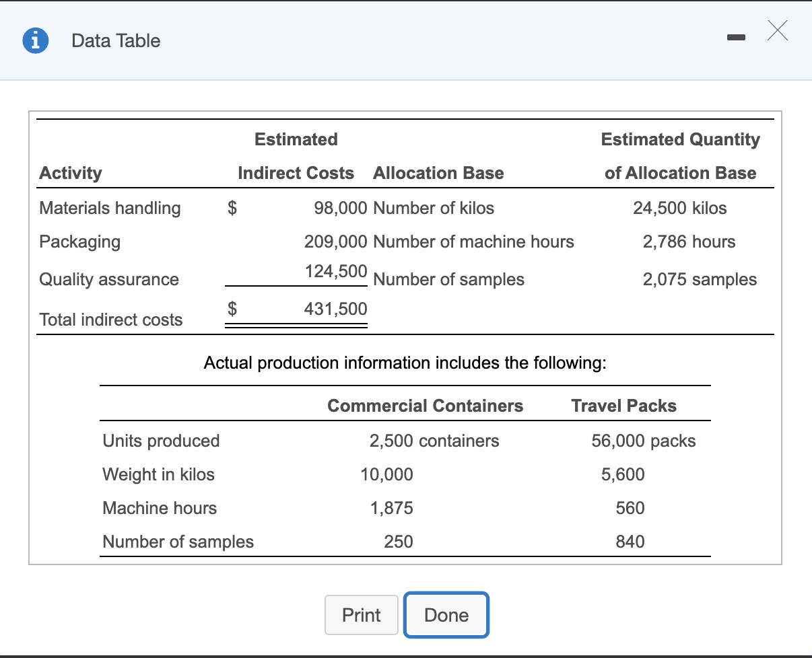The image size is (812, 658).
Task: Select the 'Machine hours' row label
Action: pos(160,508)
